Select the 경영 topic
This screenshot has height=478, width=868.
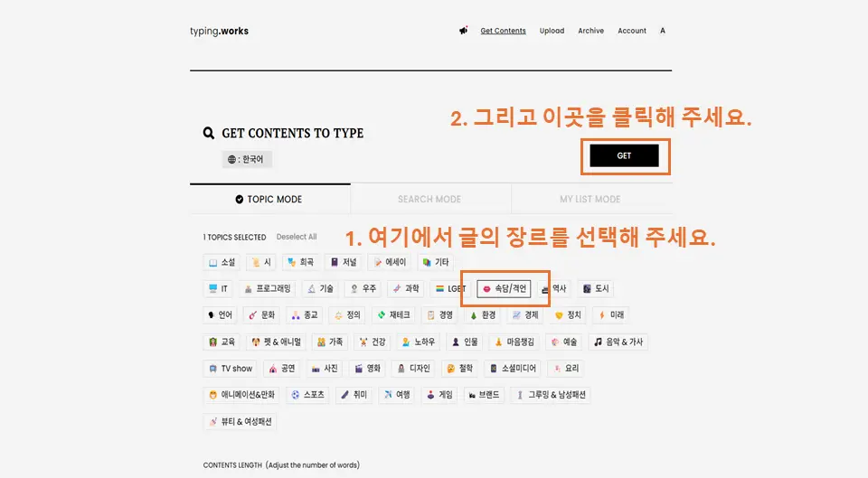point(440,315)
